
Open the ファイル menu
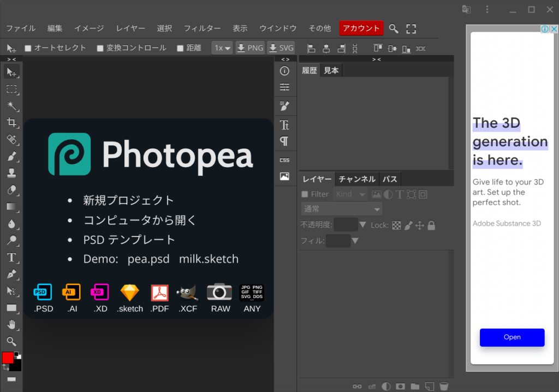pyautogui.click(x=21, y=28)
